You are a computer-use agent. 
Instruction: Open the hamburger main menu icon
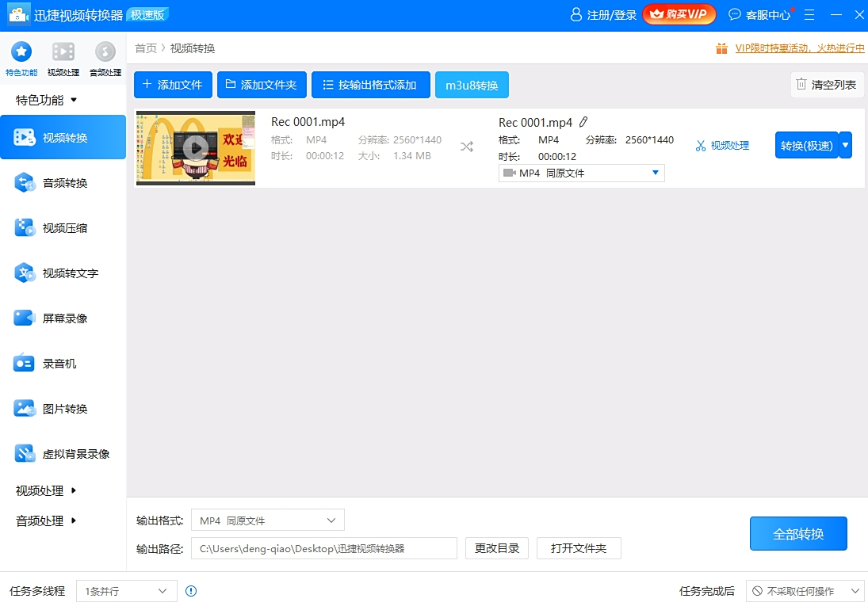[x=809, y=15]
